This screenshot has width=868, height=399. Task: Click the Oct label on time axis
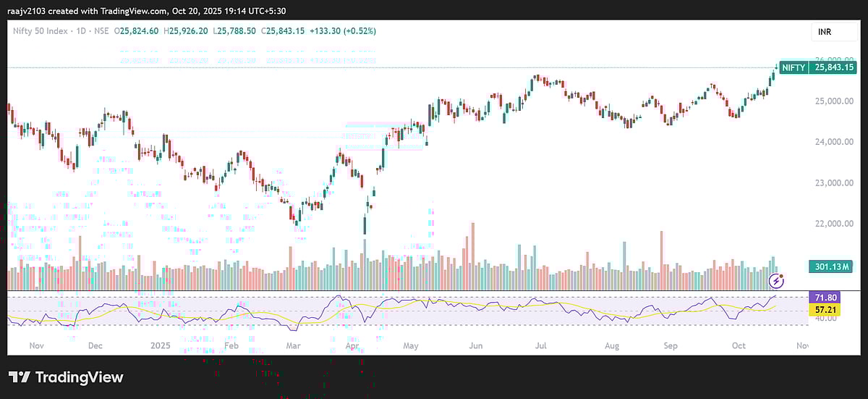click(737, 346)
